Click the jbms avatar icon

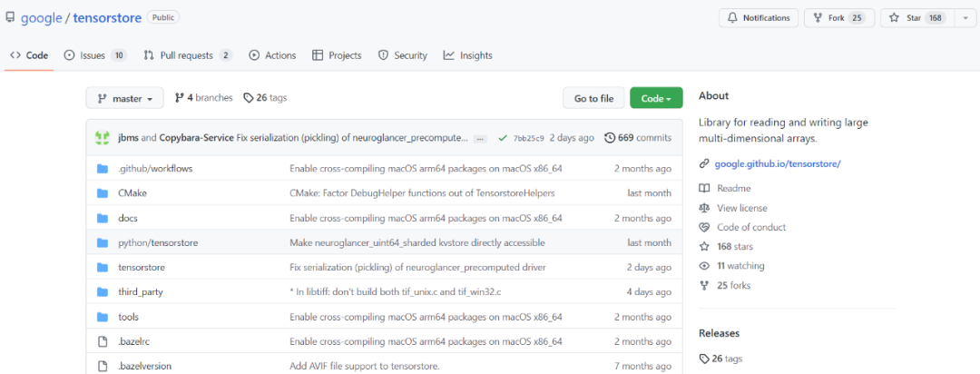click(103, 138)
